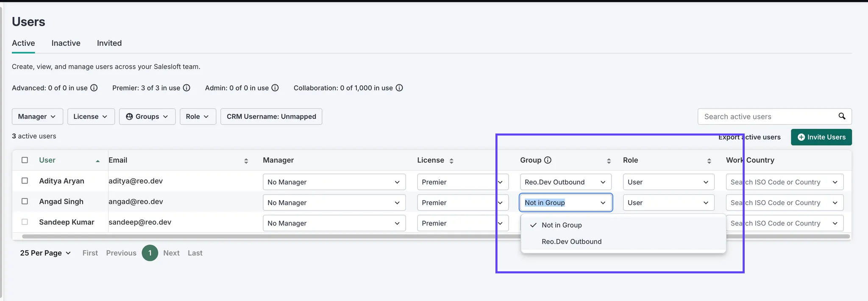Click the magnifier icon in search box
The width and height of the screenshot is (868, 301).
pos(842,116)
